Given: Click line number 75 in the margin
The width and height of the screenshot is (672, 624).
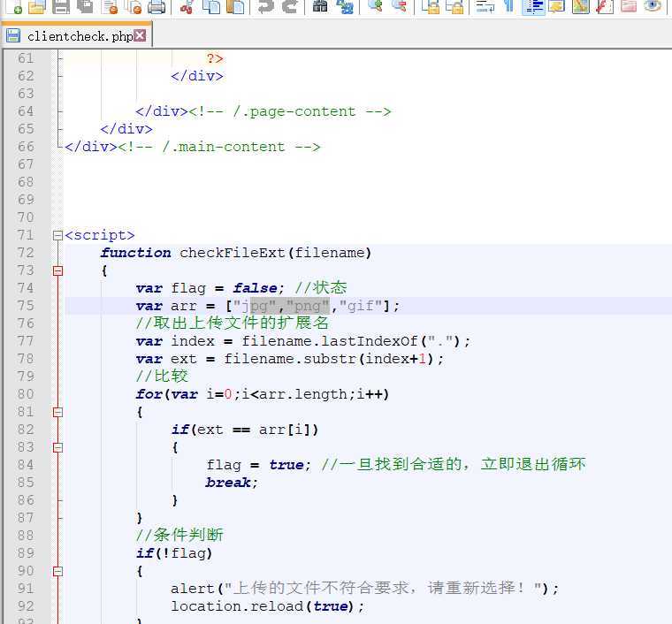Looking at the screenshot, I should (26, 306).
